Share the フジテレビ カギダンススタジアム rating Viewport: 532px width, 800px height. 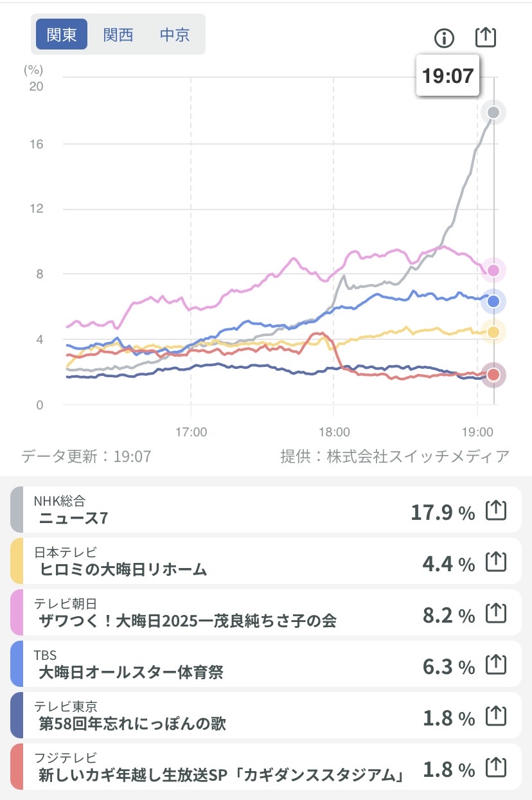point(495,767)
